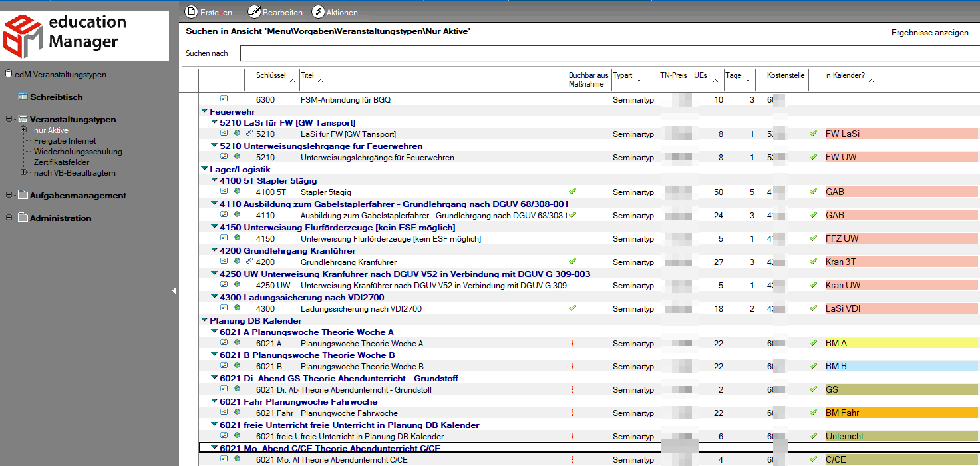Click the Veranstaltungstypen view icon in sidebar
980x466 pixels.
[23, 119]
